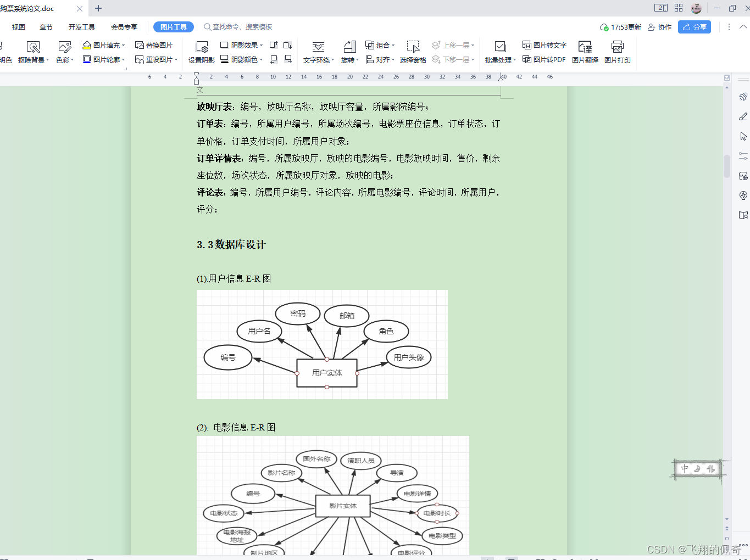Collapse the ribbon with the chevron

[743, 26]
